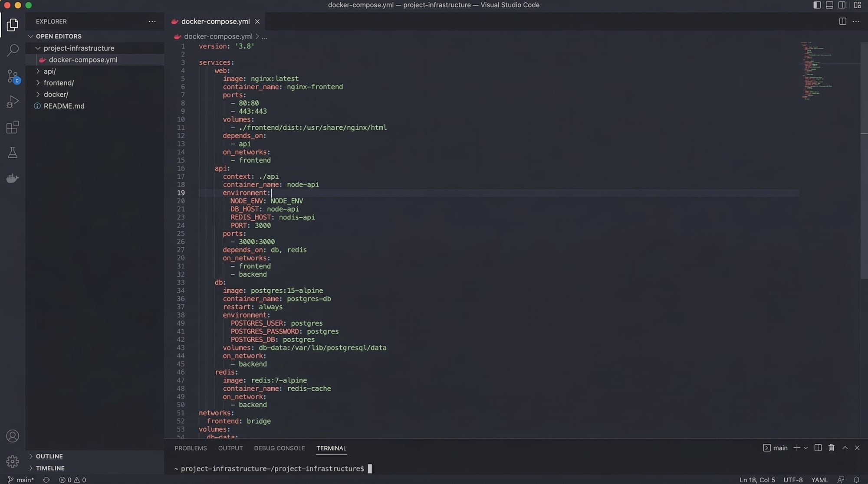Click the main* branch status item
This screenshot has width=868, height=484.
(21, 480)
